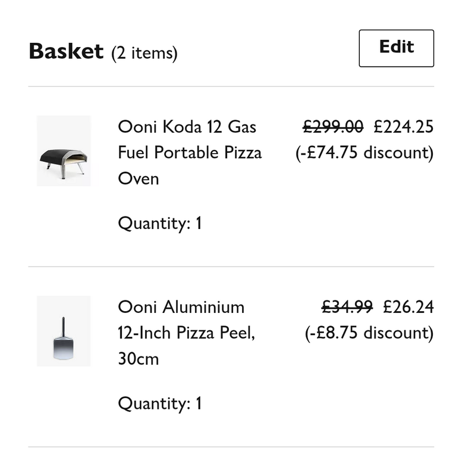Viewport: 462px width, 476px height.
Task: Click Quantity: 1 under the pizza oven
Action: coord(159,224)
